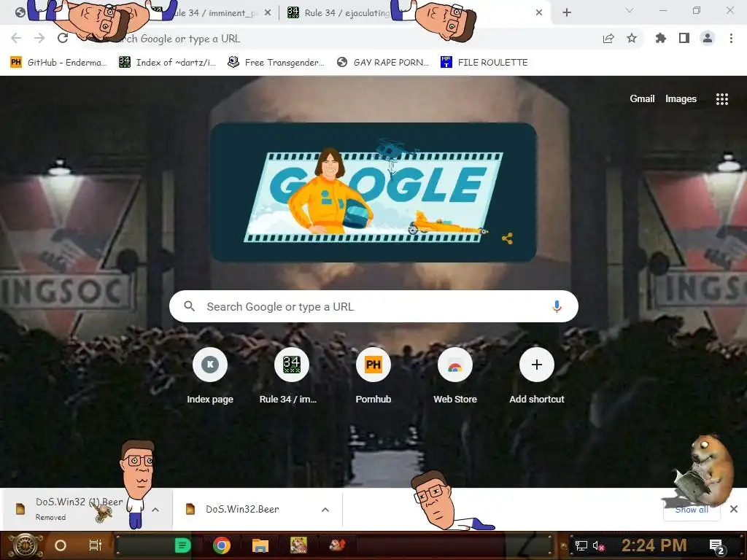Open the FILE ROULETTE bookmark
The image size is (747, 560).
pyautogui.click(x=484, y=63)
